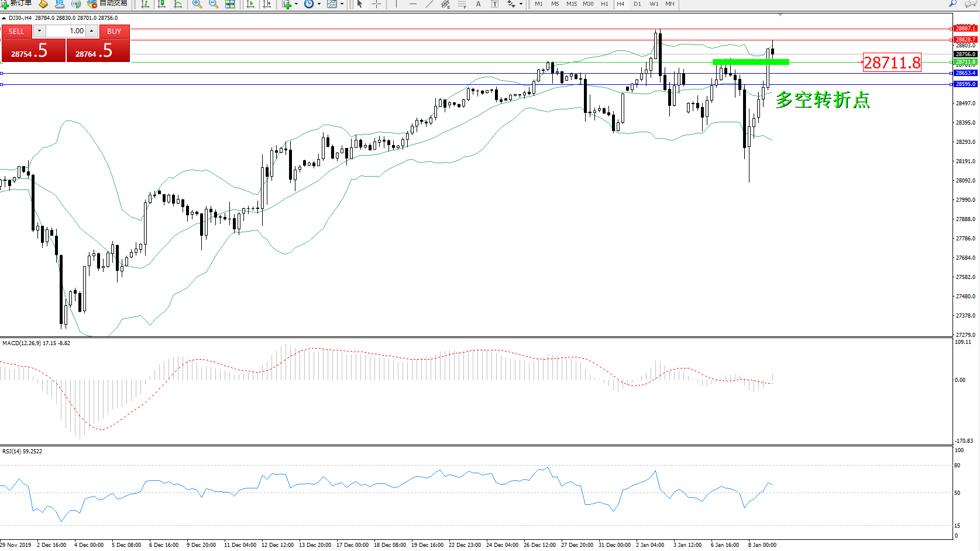Select the horizontal line tool
The height and width of the screenshot is (551, 980).
click(x=413, y=4)
